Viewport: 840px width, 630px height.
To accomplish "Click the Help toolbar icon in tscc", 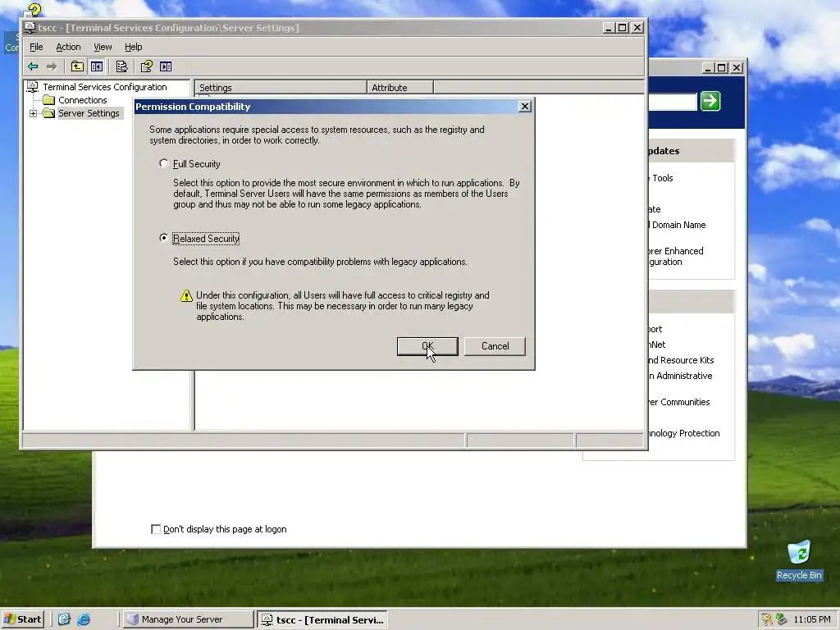I will pyautogui.click(x=146, y=66).
